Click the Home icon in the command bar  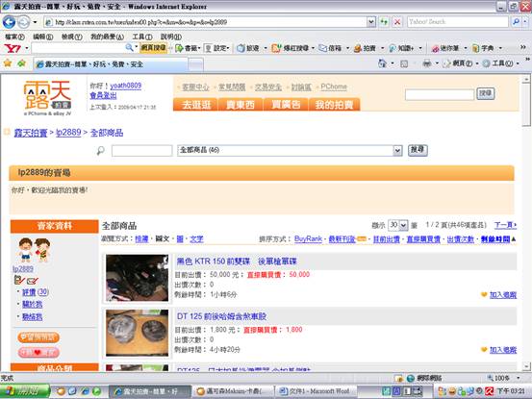coord(382,63)
